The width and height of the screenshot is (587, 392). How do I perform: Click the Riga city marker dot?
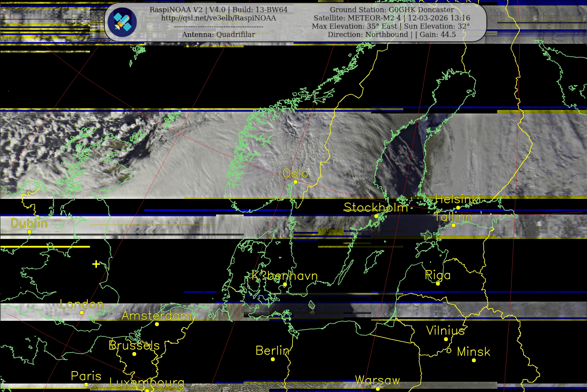tap(438, 284)
